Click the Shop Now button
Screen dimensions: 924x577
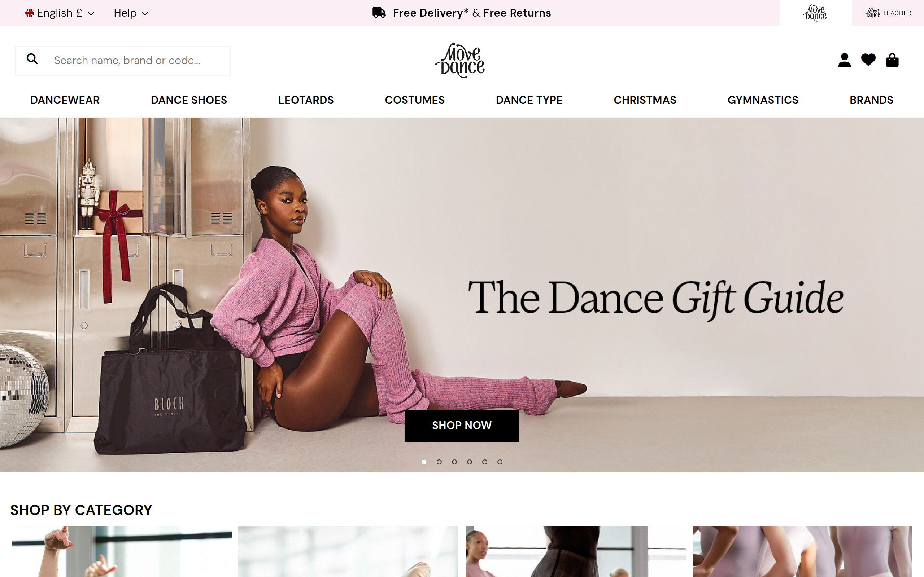[x=462, y=426]
